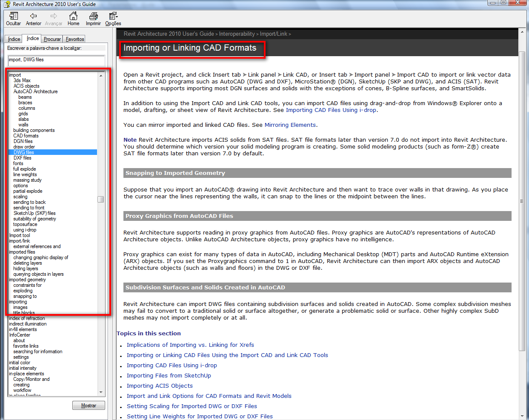Click the help book icon in the title bar

[6, 4]
